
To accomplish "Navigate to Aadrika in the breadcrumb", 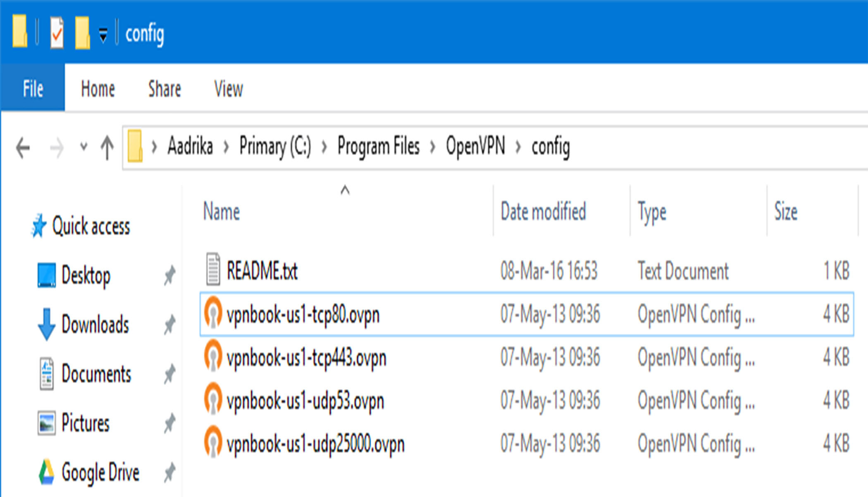I will point(190,146).
